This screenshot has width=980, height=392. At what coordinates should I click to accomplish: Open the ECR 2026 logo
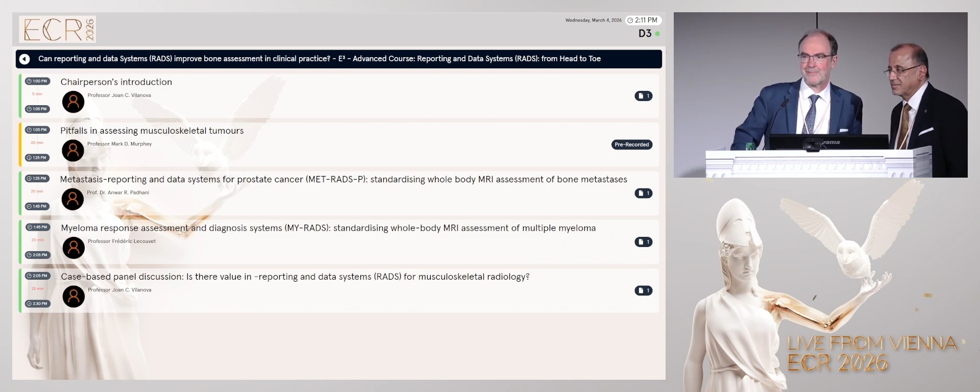tap(58, 29)
